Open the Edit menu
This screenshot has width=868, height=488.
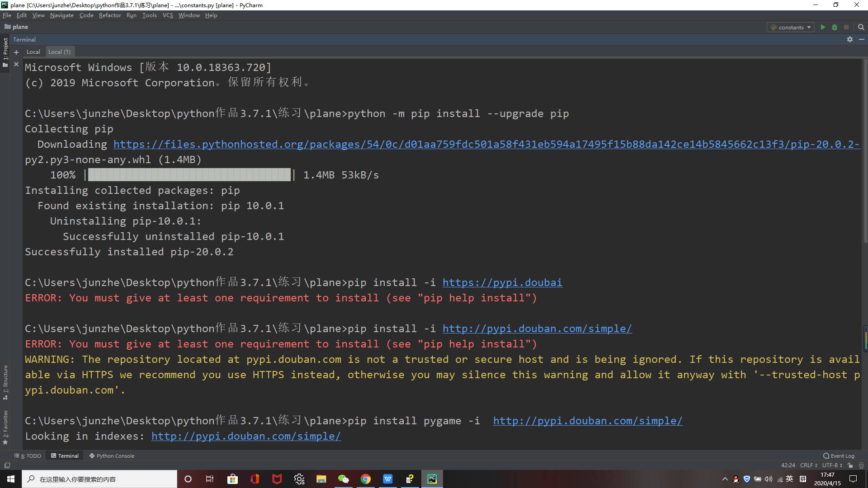[x=22, y=15]
